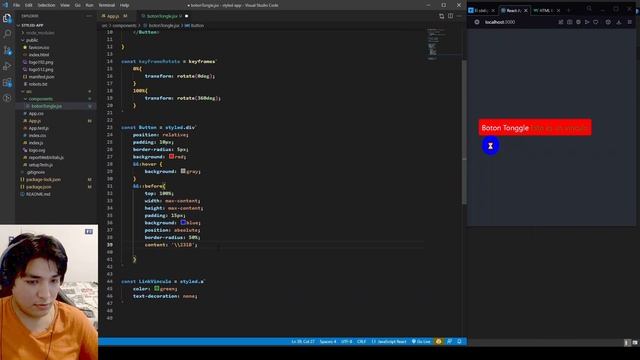Split the editor to the right
This screenshot has height=360, width=640.
[x=450, y=16]
